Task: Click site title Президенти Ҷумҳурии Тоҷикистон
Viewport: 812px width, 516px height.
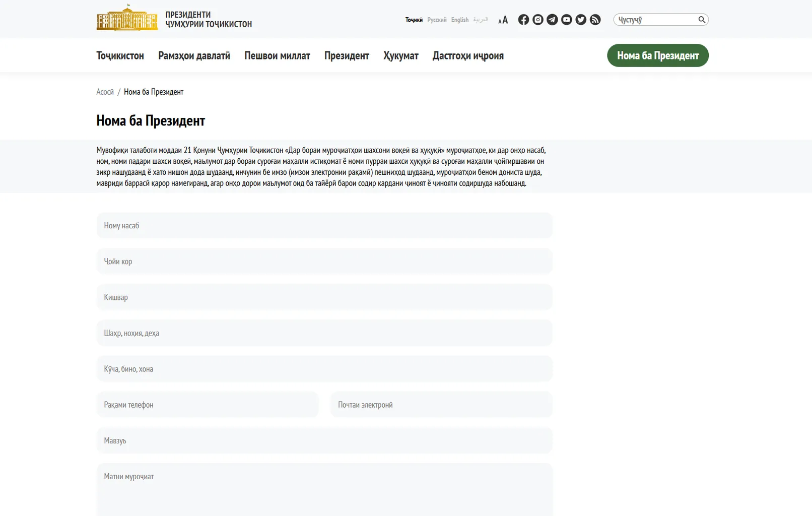Action: [x=209, y=20]
